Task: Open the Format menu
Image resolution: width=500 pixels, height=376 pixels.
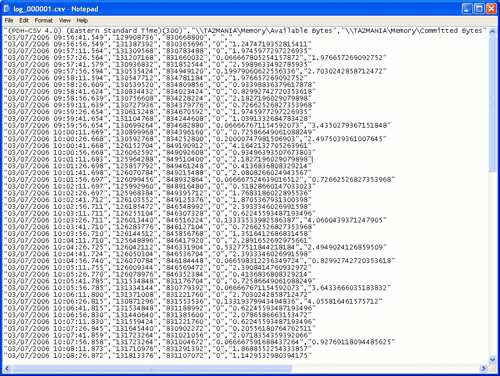Action: tap(44, 21)
